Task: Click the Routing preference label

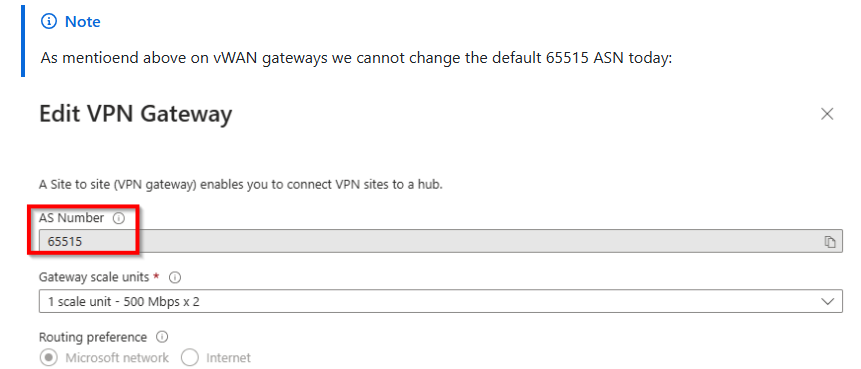Action: 93,337
